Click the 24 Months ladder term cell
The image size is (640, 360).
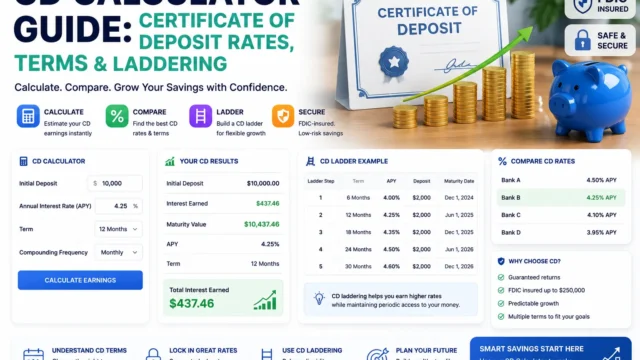[x=358, y=249]
